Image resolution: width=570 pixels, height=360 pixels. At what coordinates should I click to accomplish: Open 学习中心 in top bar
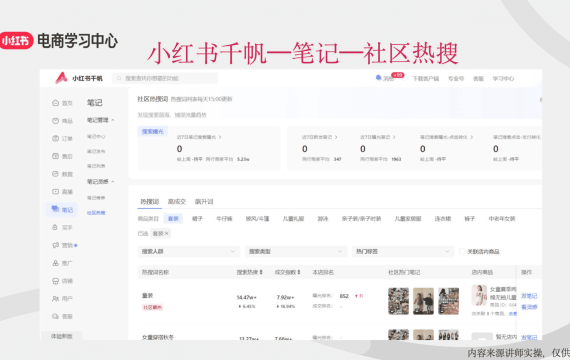point(503,79)
